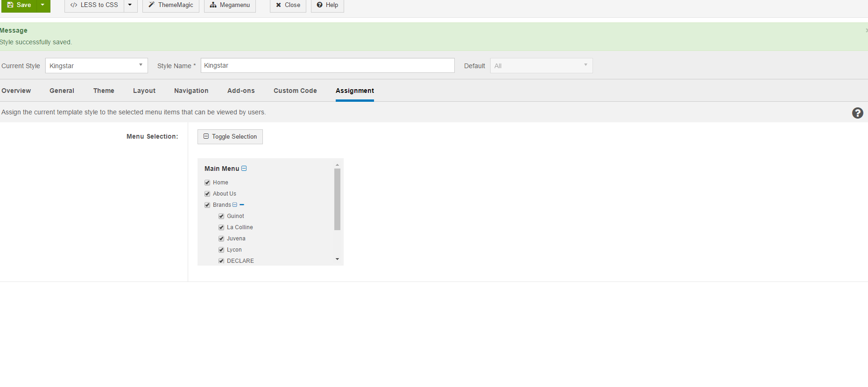Open the General tab

click(x=62, y=91)
